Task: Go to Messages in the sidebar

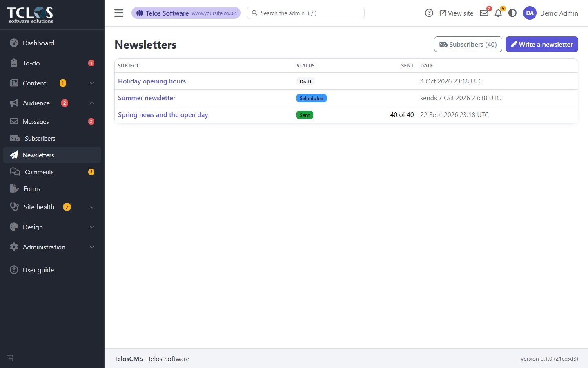Action: click(x=52, y=121)
